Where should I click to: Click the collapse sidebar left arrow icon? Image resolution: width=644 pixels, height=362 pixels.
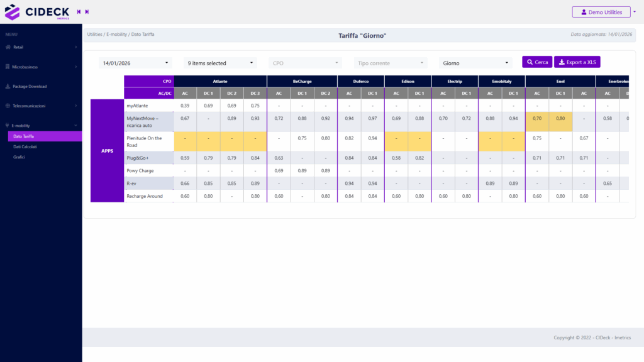click(x=79, y=12)
